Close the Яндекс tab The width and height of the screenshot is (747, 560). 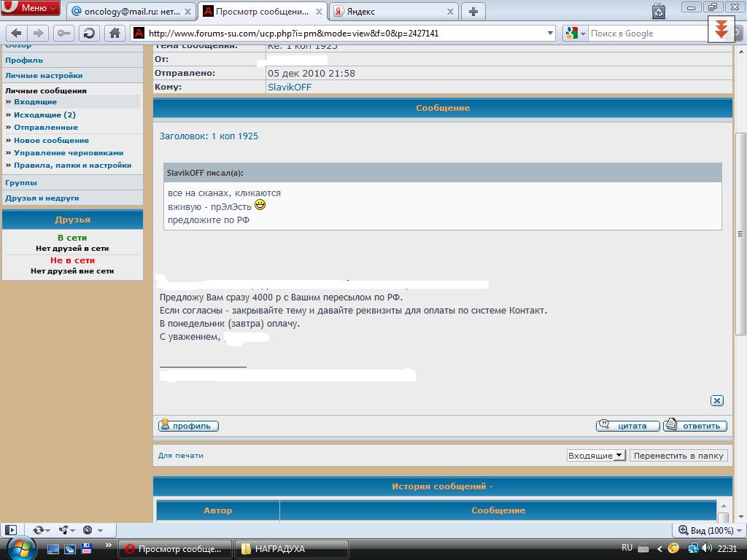point(450,12)
